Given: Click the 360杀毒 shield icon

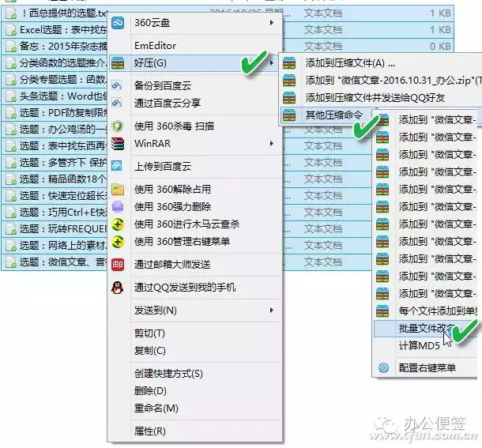Looking at the screenshot, I should click(118, 126).
